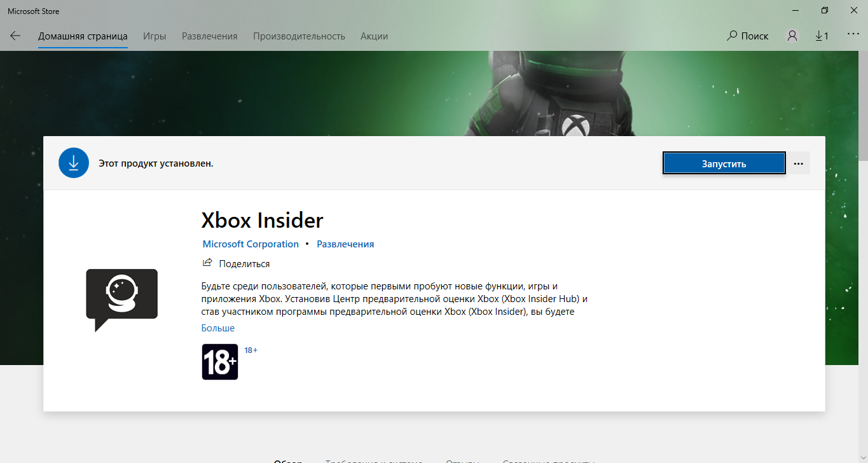Click the Xbox Insider app logo image
The image size is (868, 463).
click(121, 300)
